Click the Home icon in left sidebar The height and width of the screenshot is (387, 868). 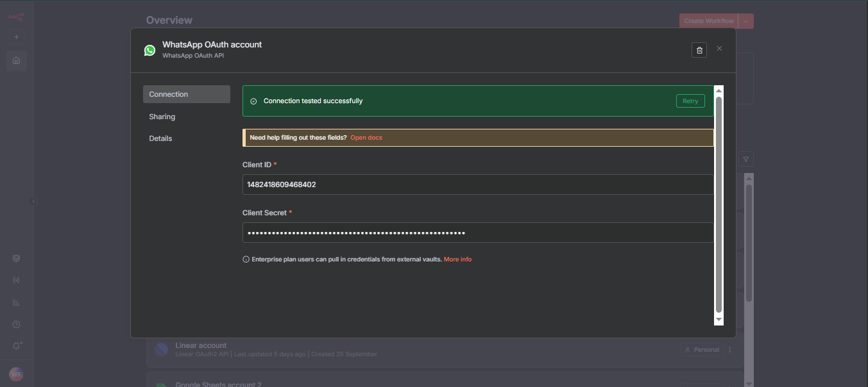click(17, 61)
